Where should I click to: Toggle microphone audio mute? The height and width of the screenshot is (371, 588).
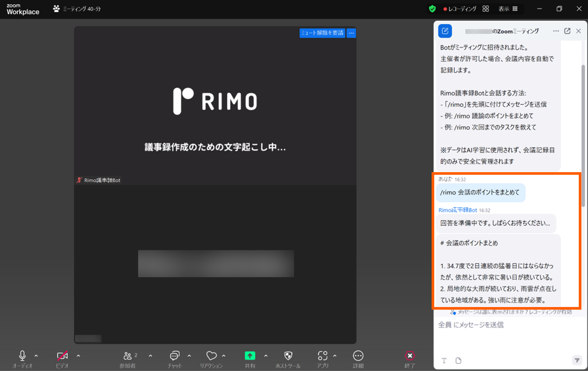pos(22,356)
